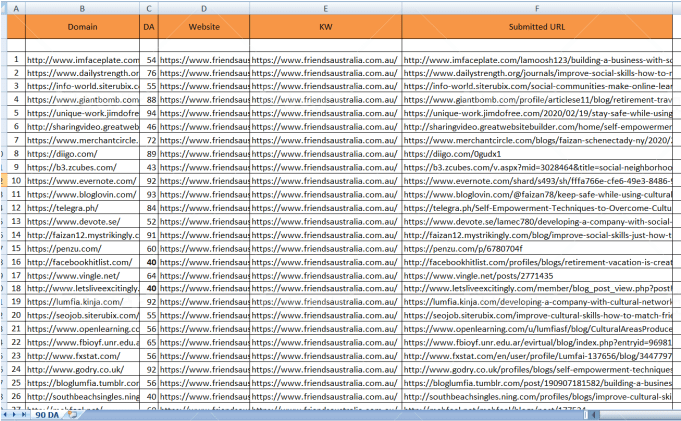Screen dimensions: 681x421
Task: Select the giantbomb.com domain cell
Action: point(83,99)
